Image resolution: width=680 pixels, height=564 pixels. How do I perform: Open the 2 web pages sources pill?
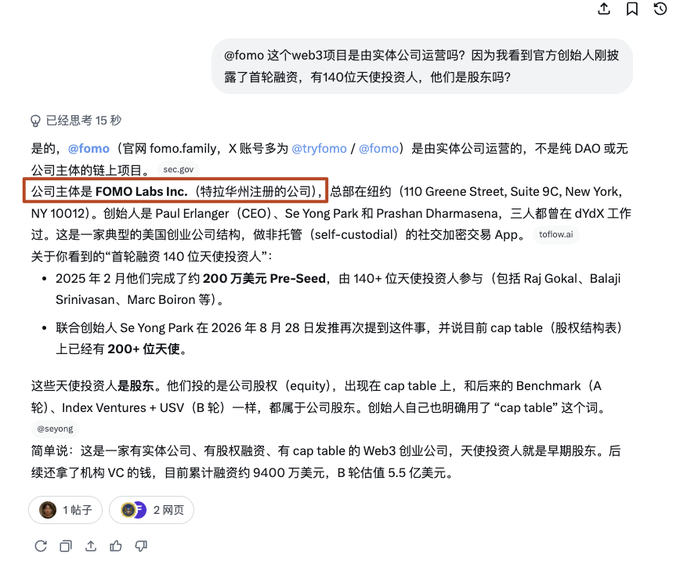click(151, 510)
